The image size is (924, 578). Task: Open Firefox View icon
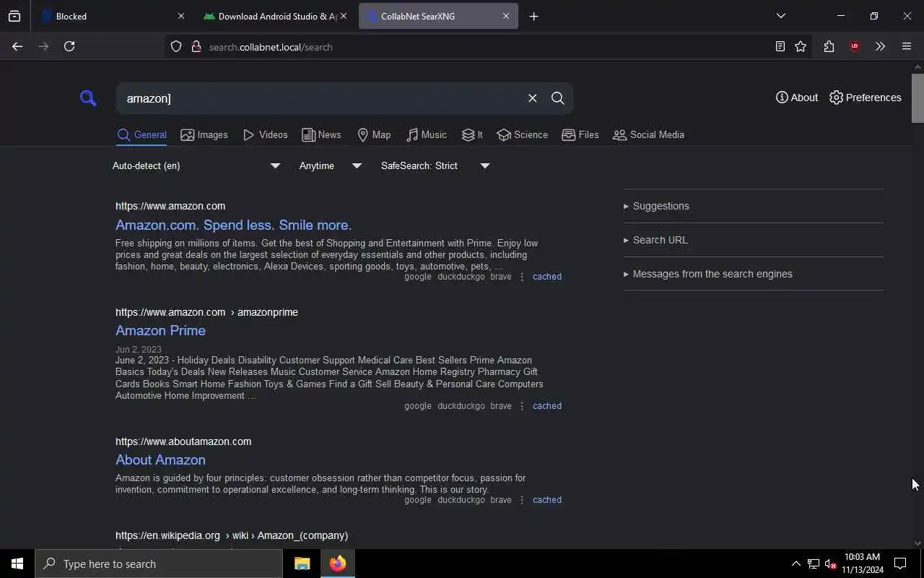[x=14, y=16]
